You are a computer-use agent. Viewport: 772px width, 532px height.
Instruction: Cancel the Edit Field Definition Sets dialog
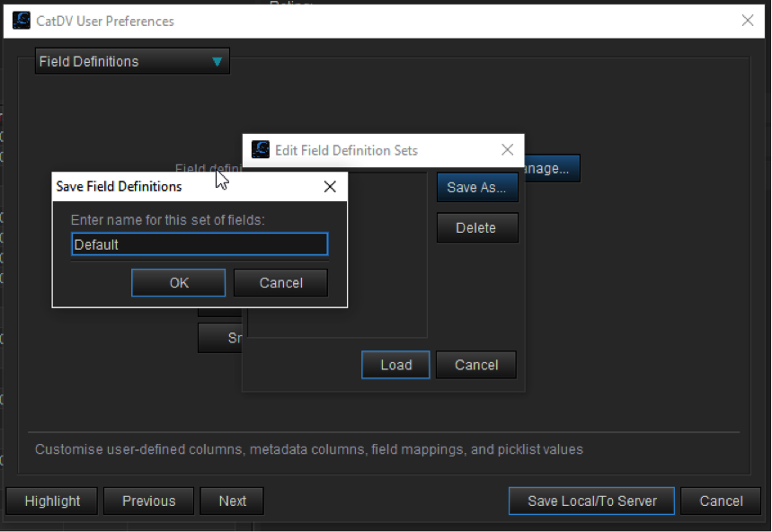(476, 365)
